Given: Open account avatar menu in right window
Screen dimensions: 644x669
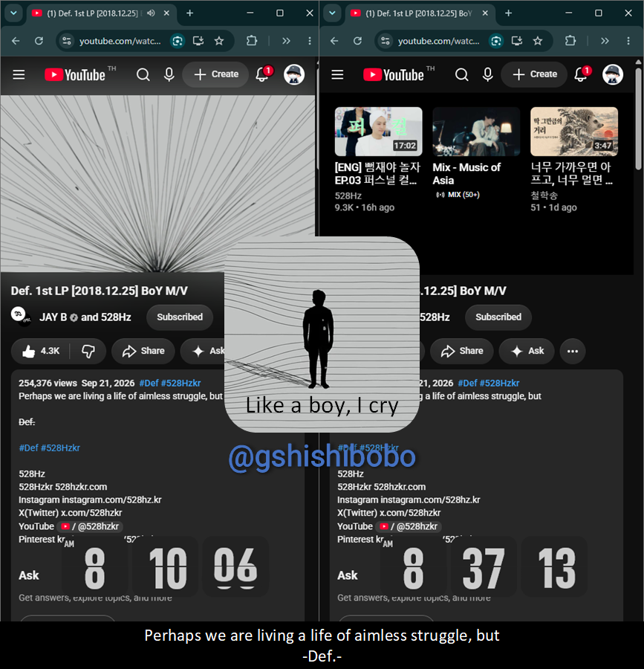Looking at the screenshot, I should (613, 74).
